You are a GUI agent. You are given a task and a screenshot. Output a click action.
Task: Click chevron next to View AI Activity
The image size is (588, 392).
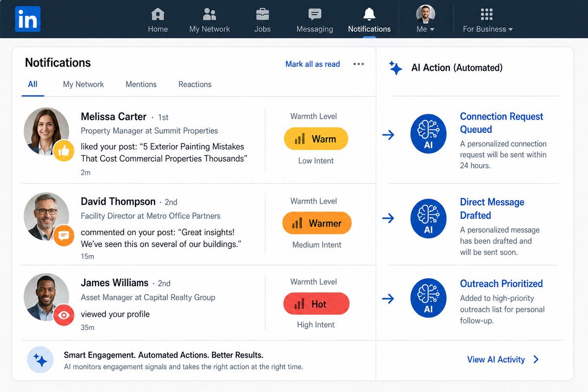point(536,360)
